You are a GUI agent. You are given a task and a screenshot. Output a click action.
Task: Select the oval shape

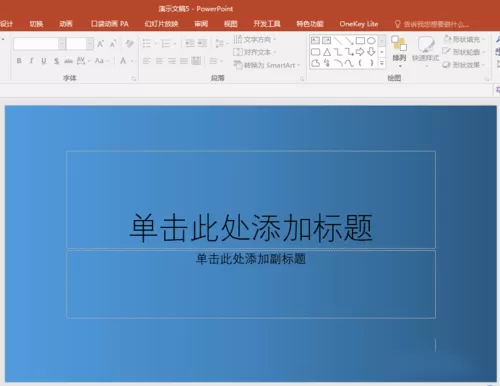pos(371,41)
